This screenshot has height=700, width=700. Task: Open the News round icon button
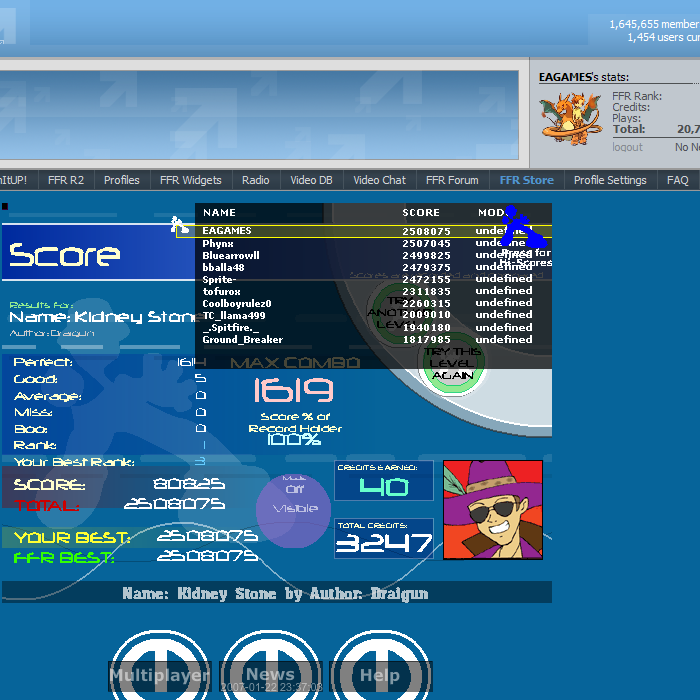(x=270, y=668)
